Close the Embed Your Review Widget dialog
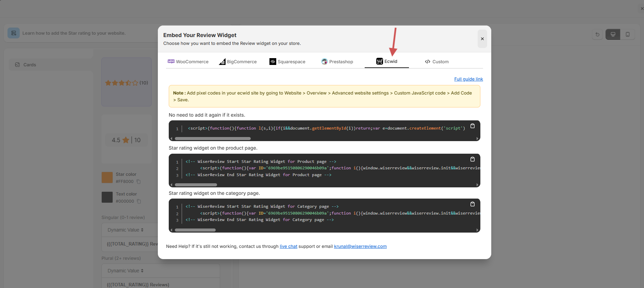Screen dimensions: 644x288 pos(482,39)
